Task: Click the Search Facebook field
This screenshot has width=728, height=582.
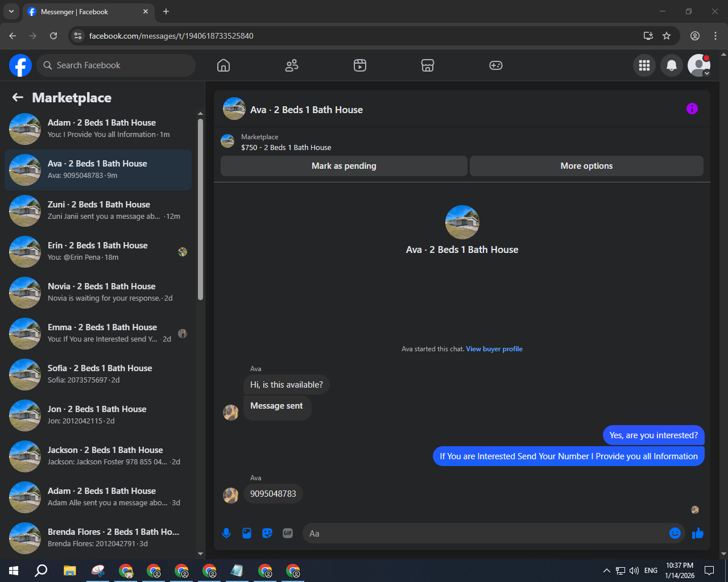Action: pos(116,65)
